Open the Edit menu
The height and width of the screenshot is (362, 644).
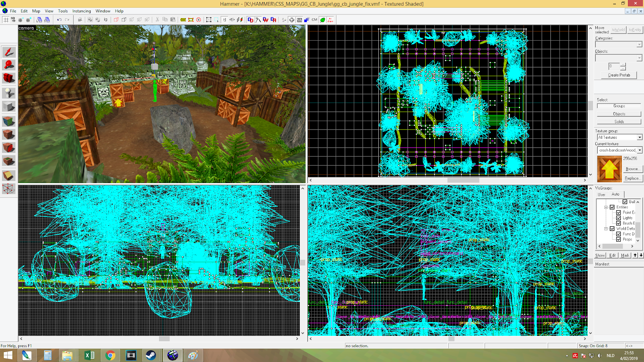pos(24,11)
